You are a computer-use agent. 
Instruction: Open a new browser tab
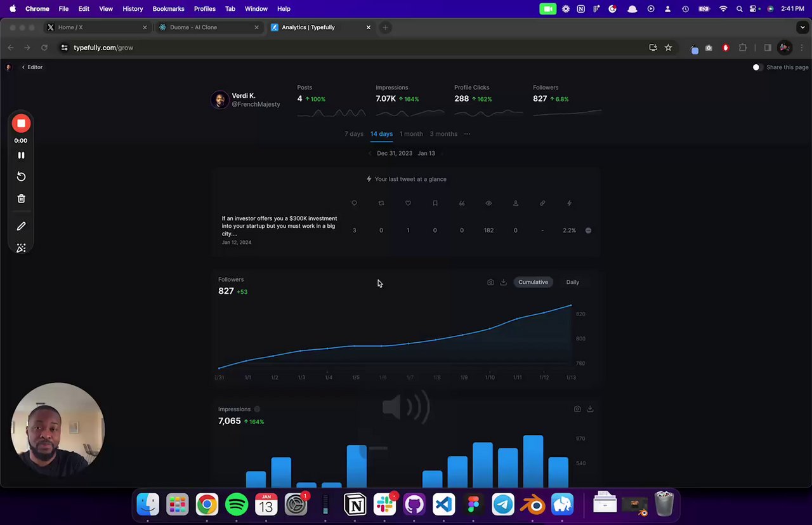pos(385,27)
